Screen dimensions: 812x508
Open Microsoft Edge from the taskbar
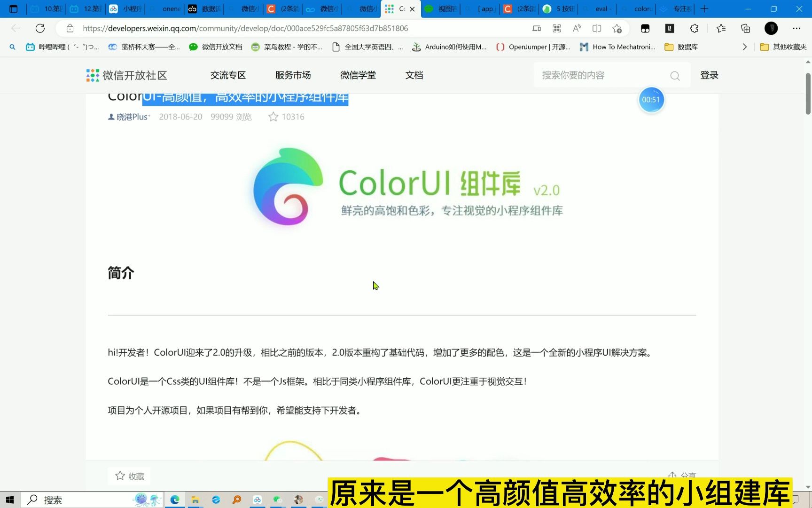click(175, 500)
